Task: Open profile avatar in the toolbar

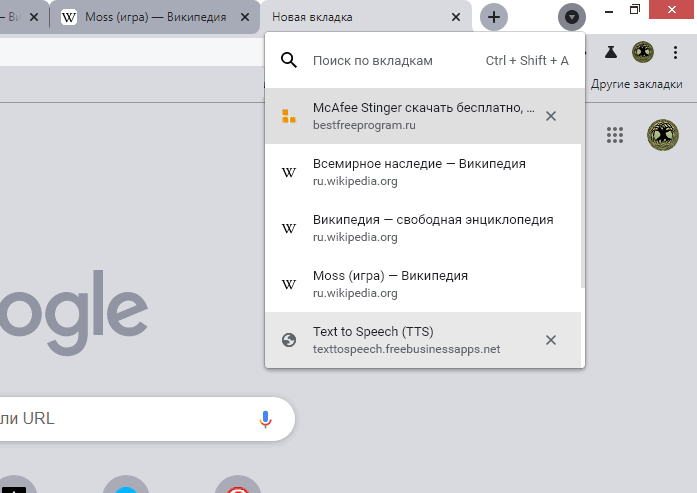Action: click(643, 52)
